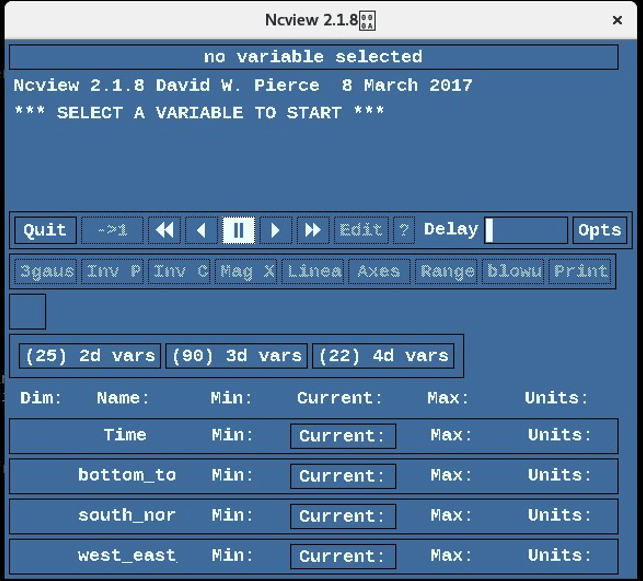Screen dimensions: 643x581
Task: Click the bottom_to dimension name
Action: point(127,475)
